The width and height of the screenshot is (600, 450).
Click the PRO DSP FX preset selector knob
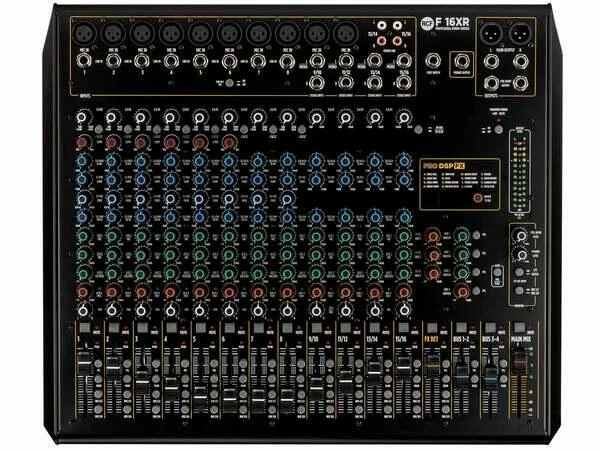[x=478, y=197]
